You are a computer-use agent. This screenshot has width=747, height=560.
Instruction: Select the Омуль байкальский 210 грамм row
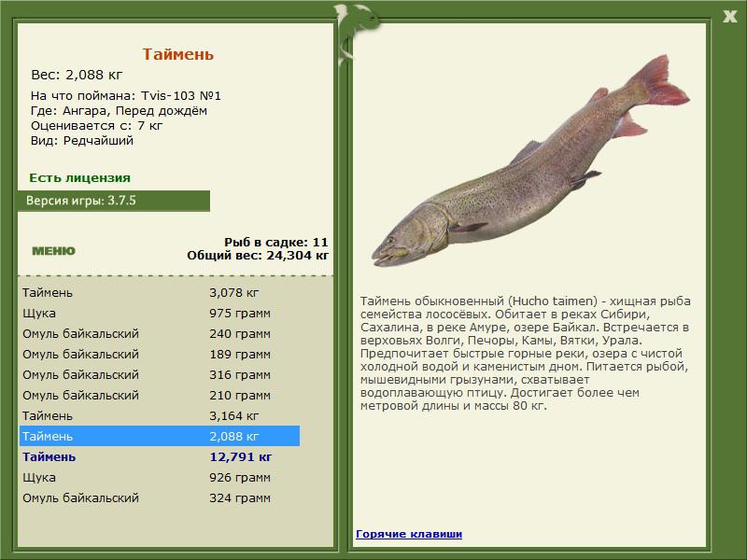[x=160, y=395]
